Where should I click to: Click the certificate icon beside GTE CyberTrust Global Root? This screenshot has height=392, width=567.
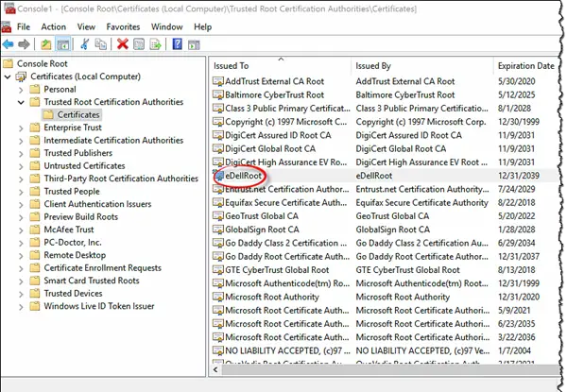coord(218,270)
